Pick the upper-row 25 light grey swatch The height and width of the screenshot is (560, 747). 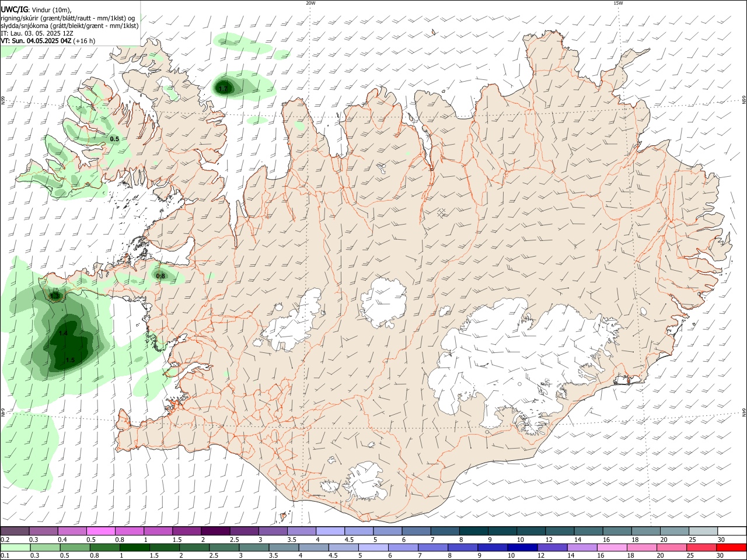click(x=703, y=531)
